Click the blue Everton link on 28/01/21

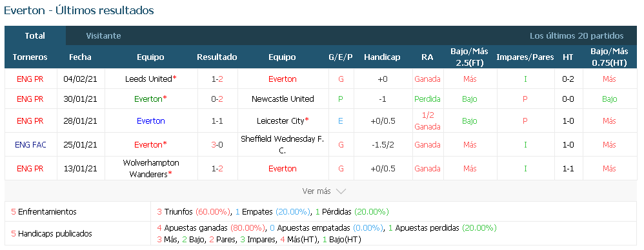point(151,121)
